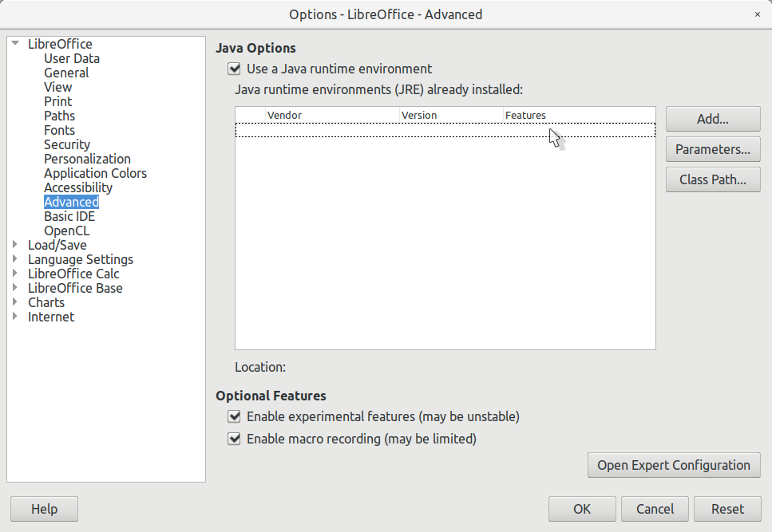Click the Add... JRE button

coord(712,119)
